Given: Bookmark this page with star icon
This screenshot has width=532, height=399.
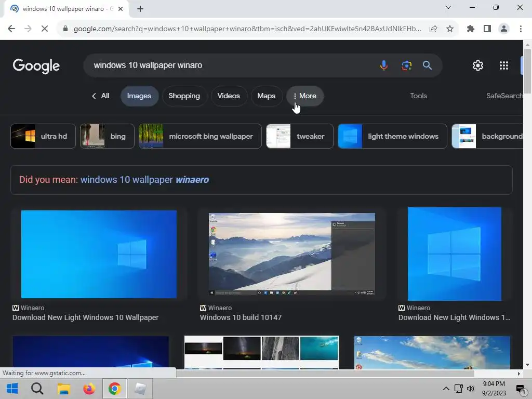Looking at the screenshot, I should (450, 29).
